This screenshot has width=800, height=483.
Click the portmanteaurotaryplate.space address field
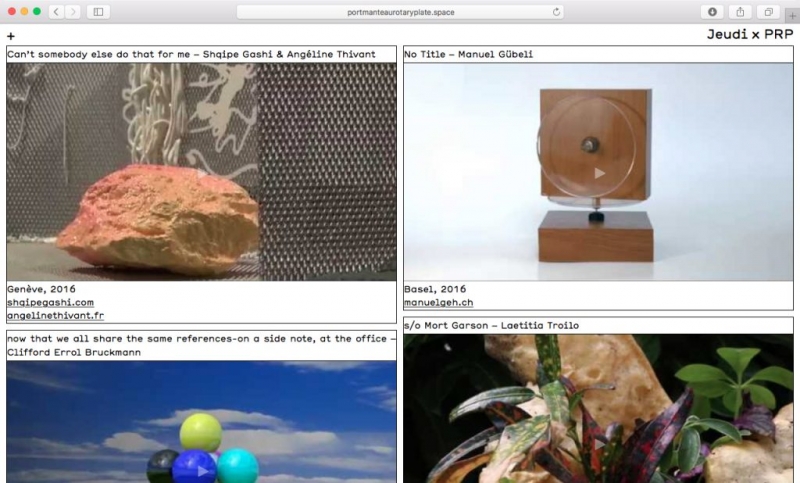[400, 12]
